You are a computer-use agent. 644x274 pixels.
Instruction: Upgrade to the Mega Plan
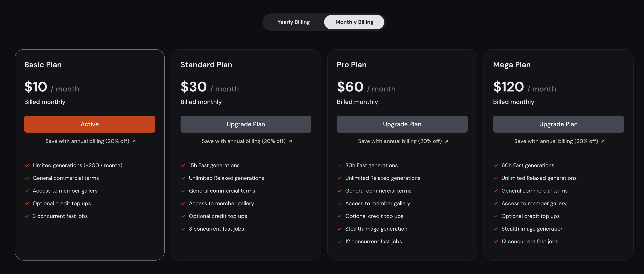(558, 124)
